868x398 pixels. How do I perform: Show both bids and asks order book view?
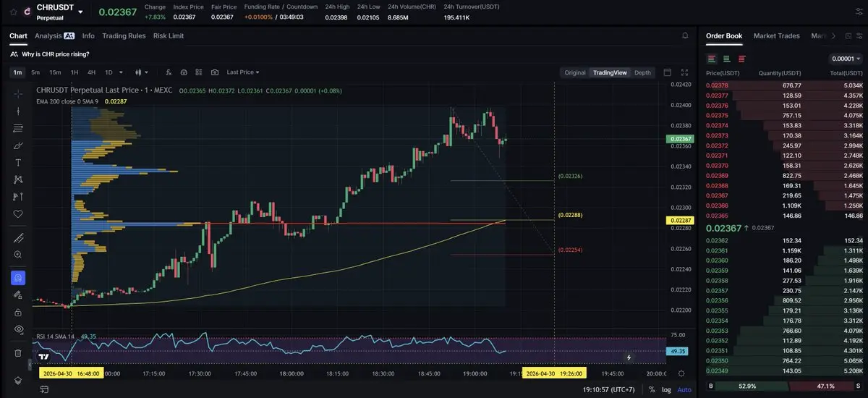[x=712, y=59]
